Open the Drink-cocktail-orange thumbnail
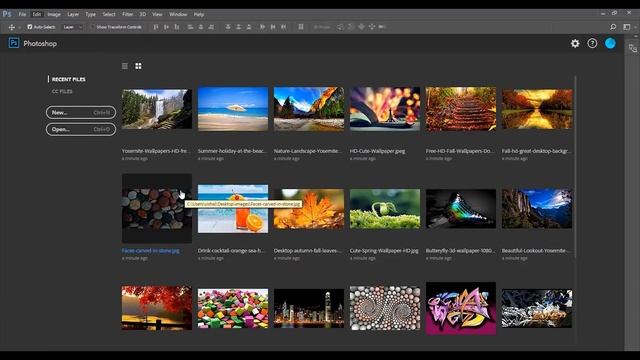 pos(233,209)
